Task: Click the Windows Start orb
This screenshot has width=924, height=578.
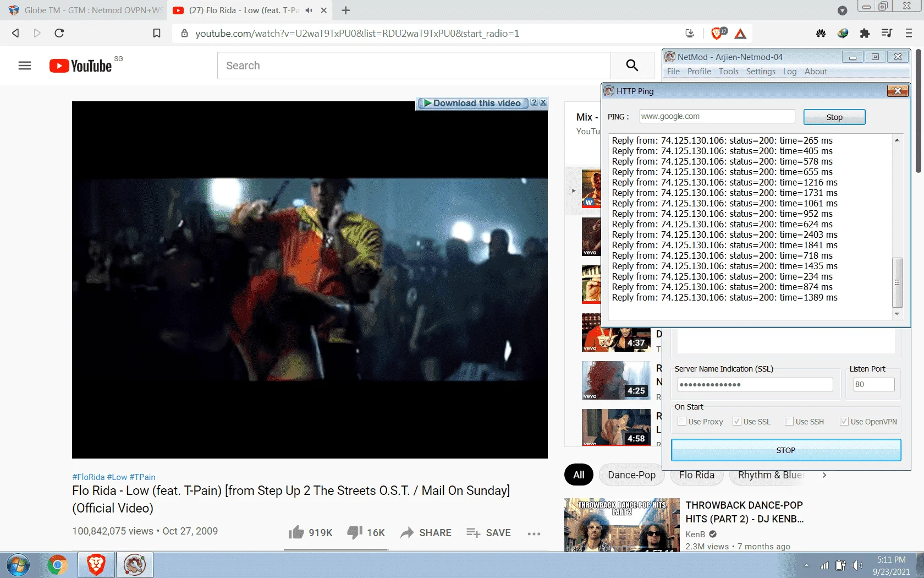Action: click(x=18, y=565)
